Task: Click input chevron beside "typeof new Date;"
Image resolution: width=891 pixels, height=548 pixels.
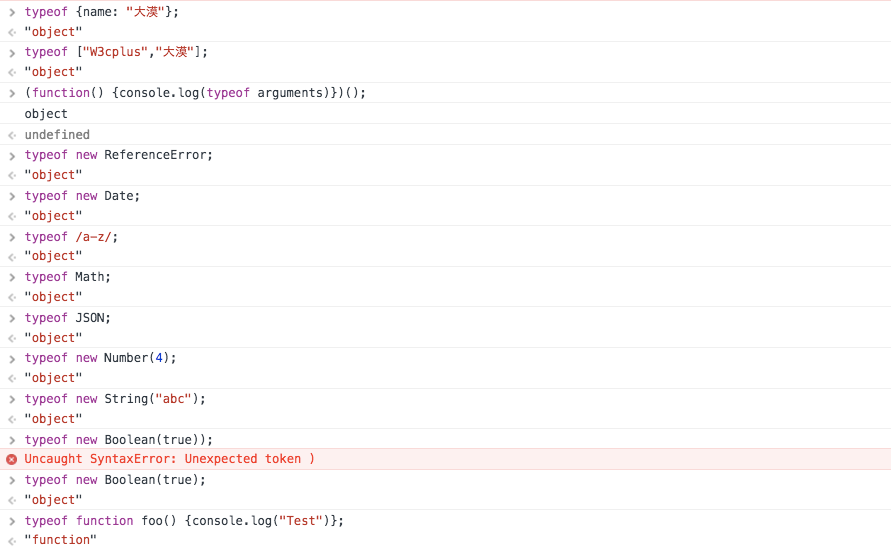Action: pyautogui.click(x=11, y=196)
